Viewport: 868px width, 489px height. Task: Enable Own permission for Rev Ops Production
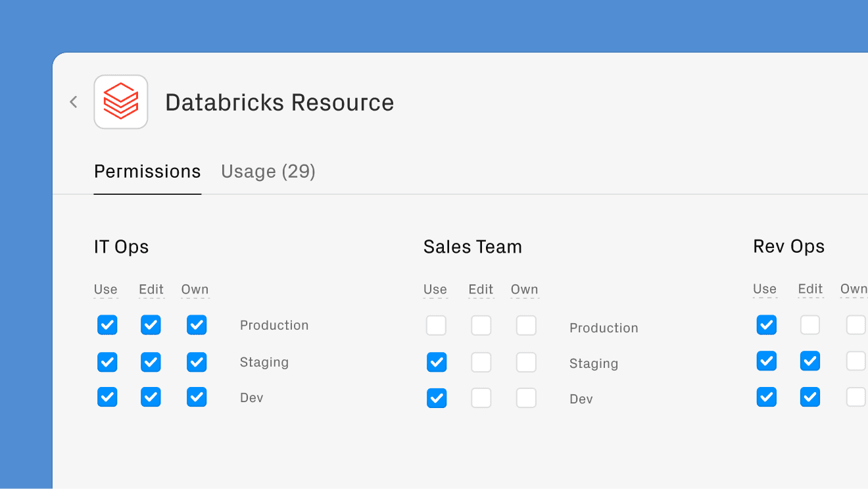(x=856, y=324)
